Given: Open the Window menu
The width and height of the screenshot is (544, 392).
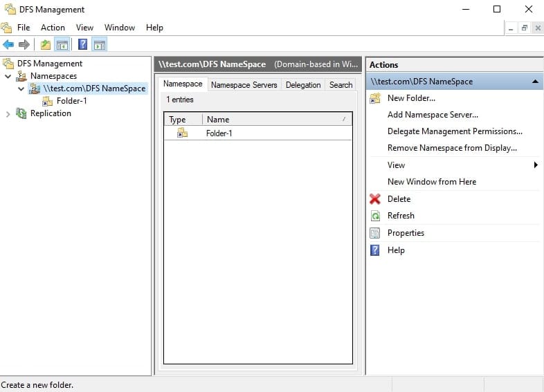Looking at the screenshot, I should pos(120,28).
